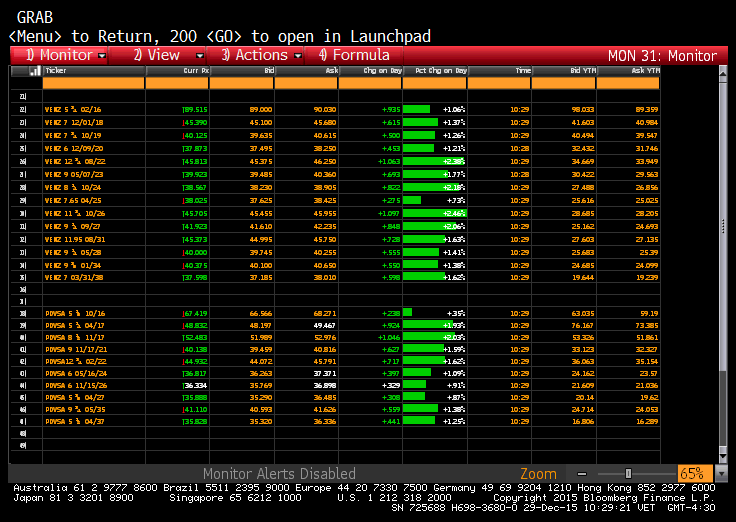Click the chart icon beside the Ticker header

[x=35, y=71]
